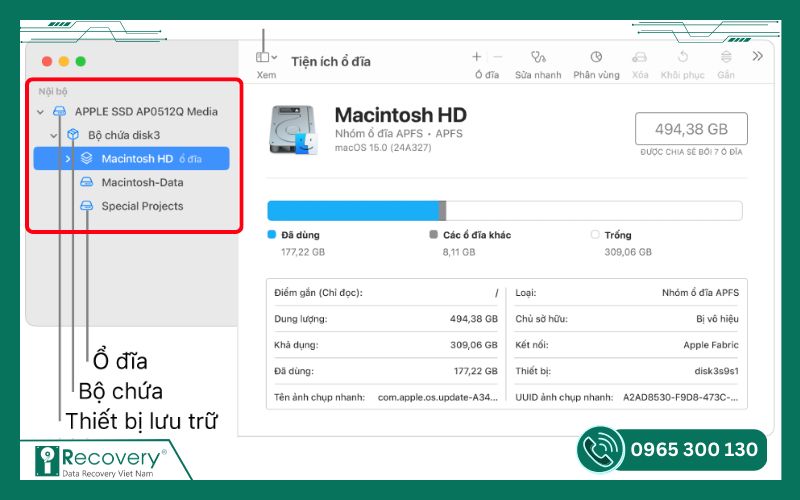800x500 pixels.
Task: Click the Tên ảnh chụp nhanh value
Action: (438, 397)
